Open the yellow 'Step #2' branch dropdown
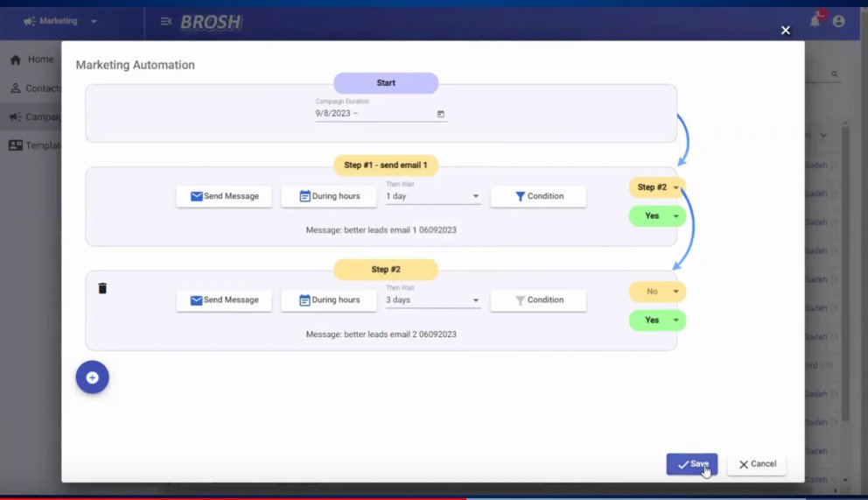868x500 pixels. coord(657,187)
